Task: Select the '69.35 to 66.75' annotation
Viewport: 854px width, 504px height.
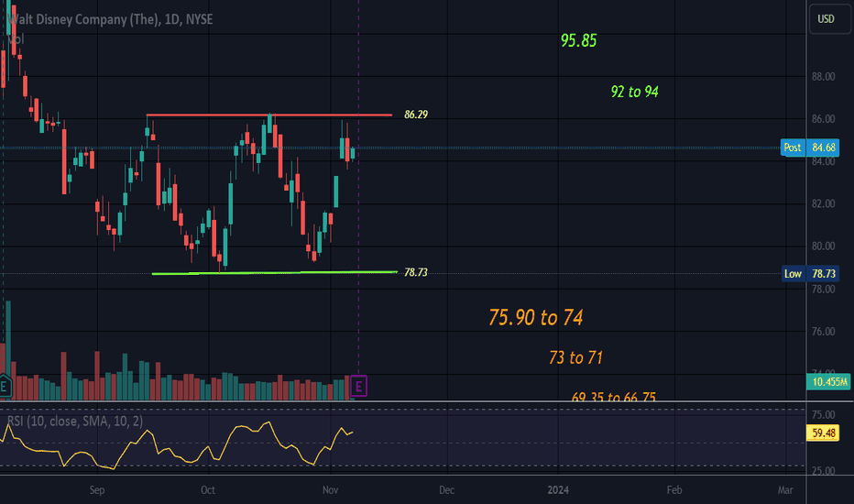Action: pos(614,397)
